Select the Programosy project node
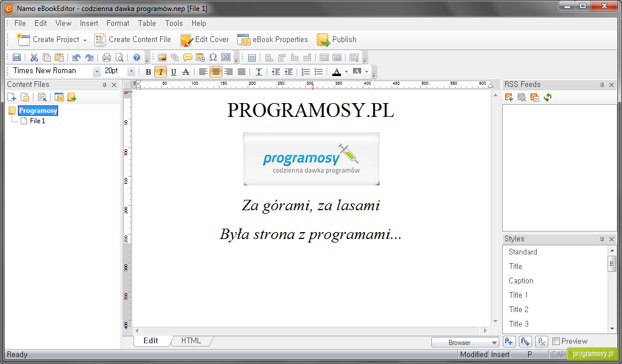This screenshot has width=622, height=364. [38, 111]
